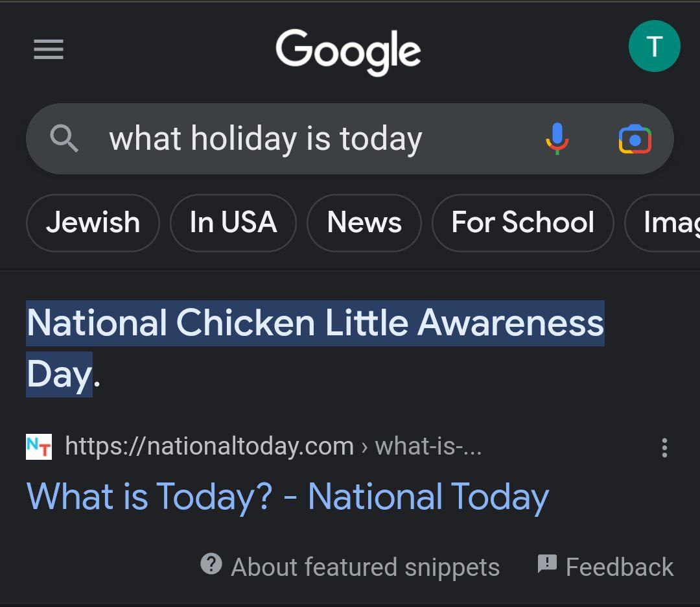Click the nationaltoday.com URL breadcrumb
700x607 pixels.
tap(274, 446)
